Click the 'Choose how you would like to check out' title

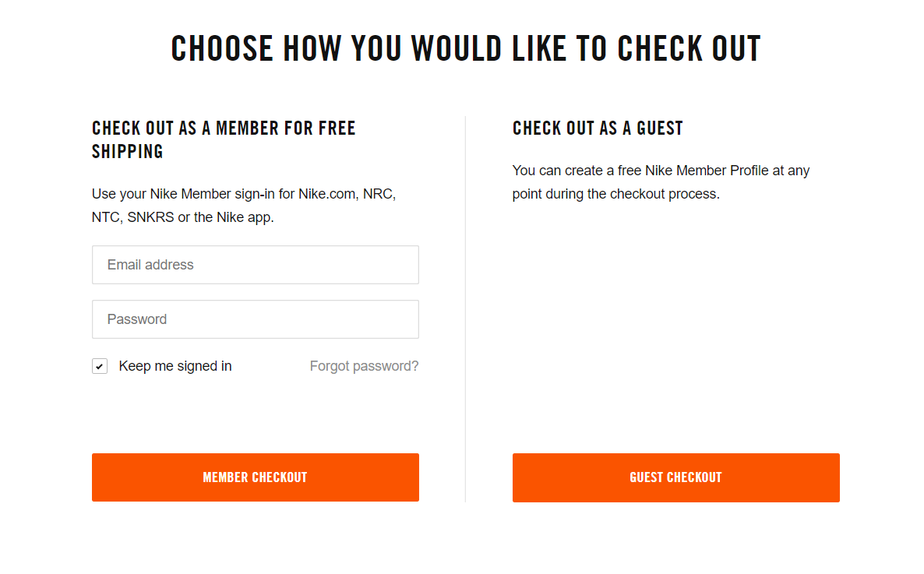[466, 48]
